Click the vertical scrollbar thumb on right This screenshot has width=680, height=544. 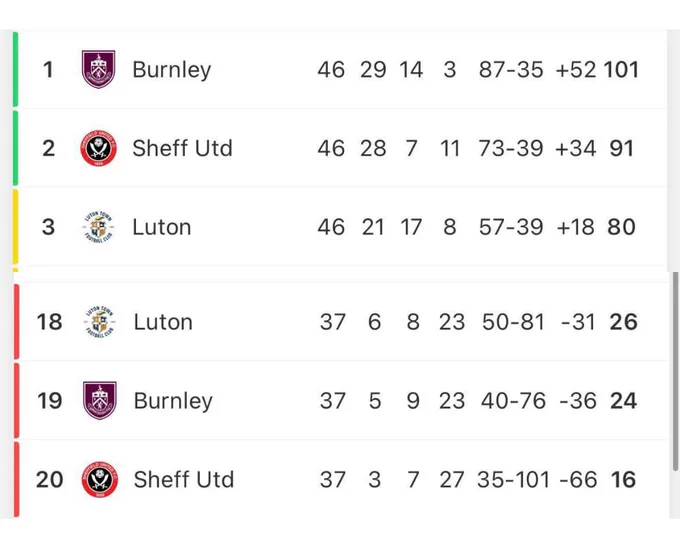pos(675,371)
